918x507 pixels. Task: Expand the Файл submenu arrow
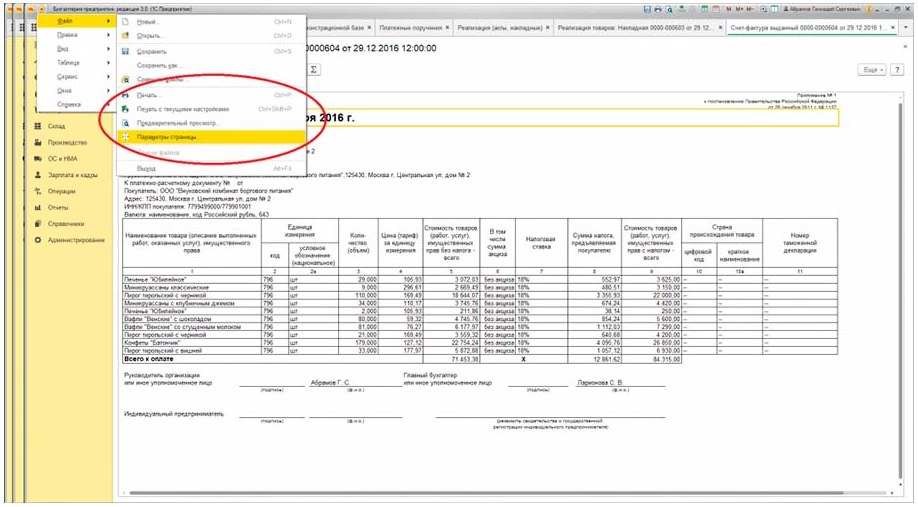pos(108,21)
